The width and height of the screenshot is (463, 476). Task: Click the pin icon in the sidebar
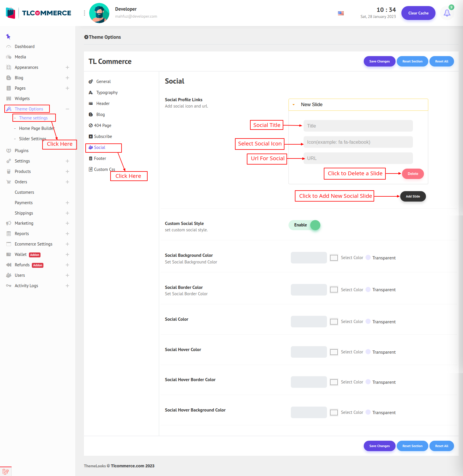click(x=8, y=36)
